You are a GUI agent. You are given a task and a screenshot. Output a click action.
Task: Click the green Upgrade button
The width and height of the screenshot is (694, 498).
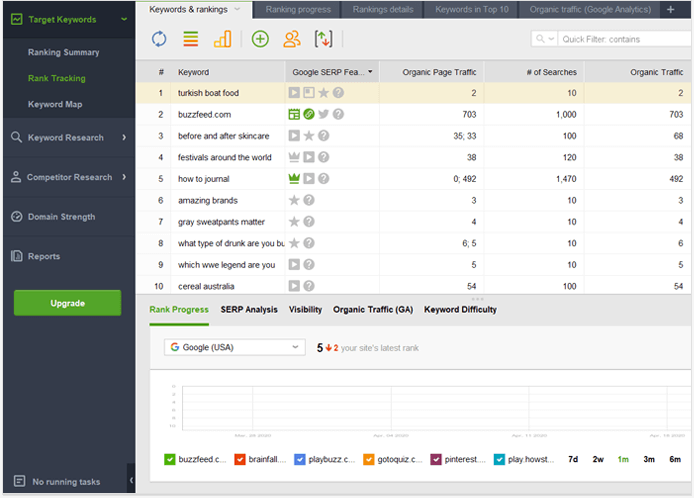[x=67, y=303]
